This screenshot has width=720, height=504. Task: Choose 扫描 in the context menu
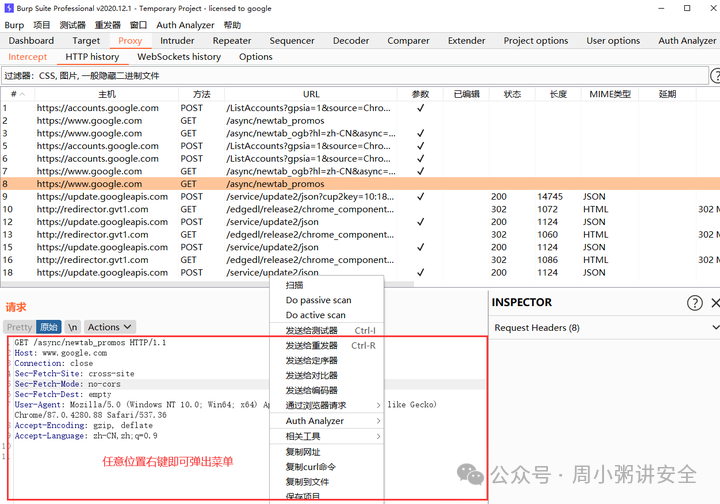(x=327, y=285)
